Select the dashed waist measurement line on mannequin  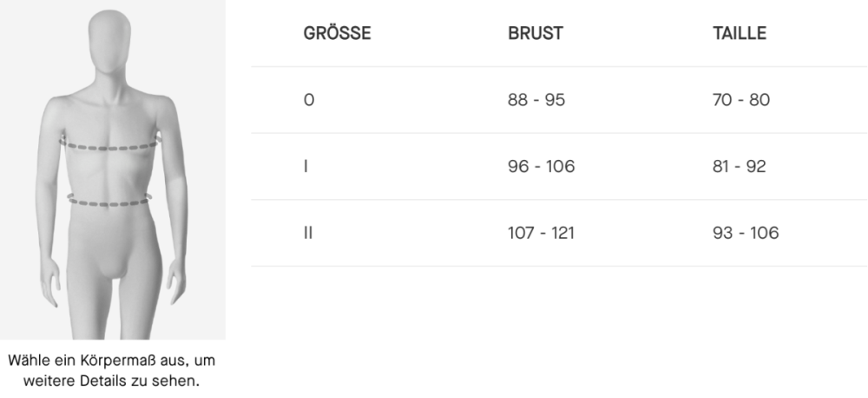tap(110, 202)
